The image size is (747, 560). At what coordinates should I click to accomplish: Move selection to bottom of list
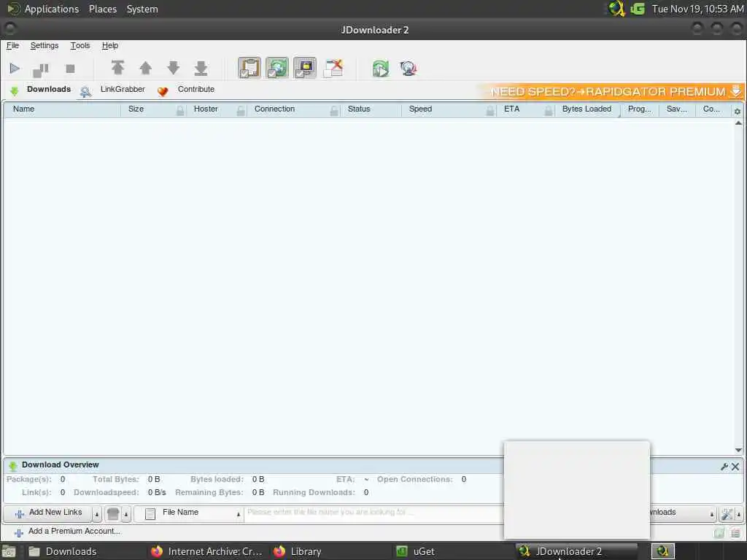coord(201,68)
